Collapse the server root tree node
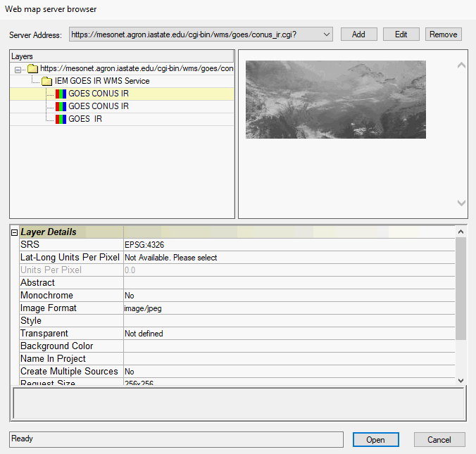The height and width of the screenshot is (454, 476). point(19,69)
